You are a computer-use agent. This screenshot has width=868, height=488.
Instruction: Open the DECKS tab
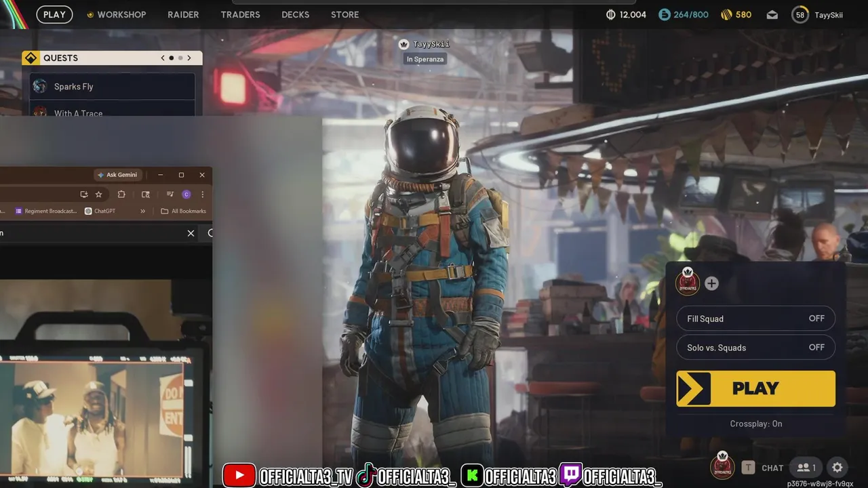(295, 14)
